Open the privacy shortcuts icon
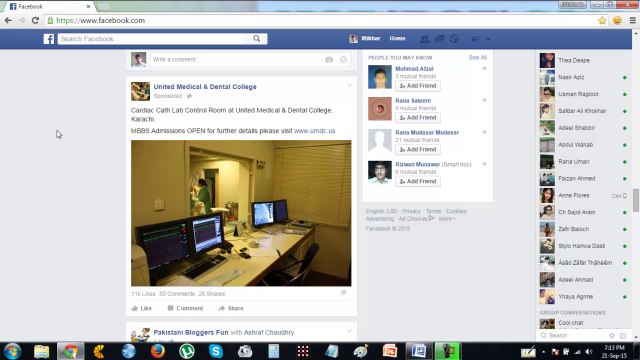The width and height of the screenshot is (640, 360). (476, 39)
